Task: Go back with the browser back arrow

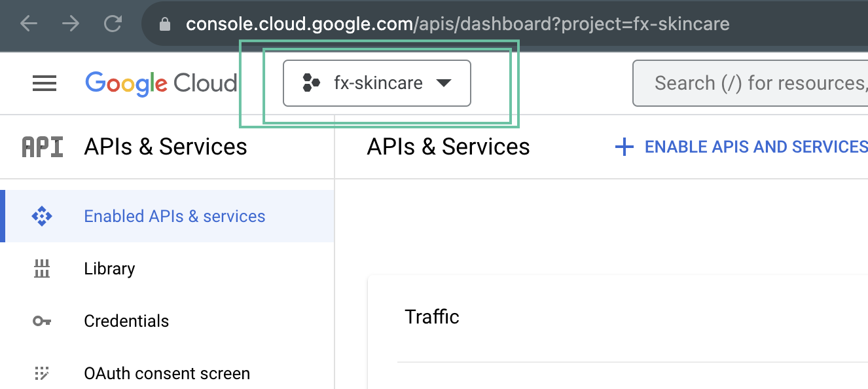Action: (x=29, y=24)
